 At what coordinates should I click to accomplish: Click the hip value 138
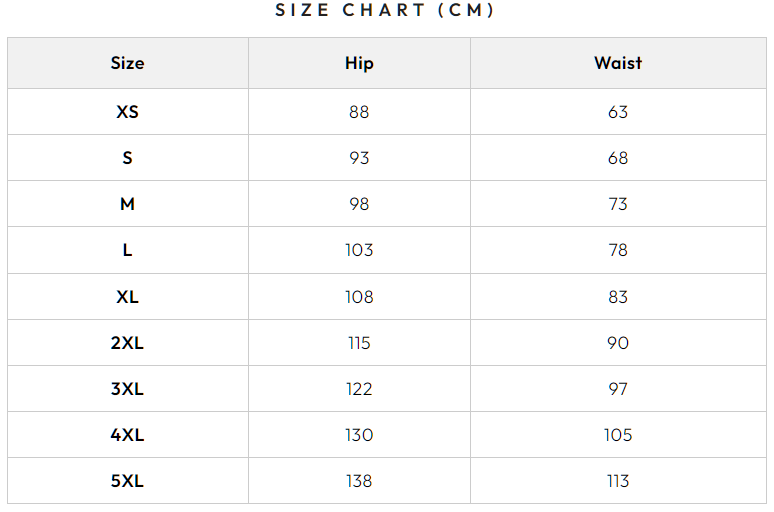pos(359,481)
